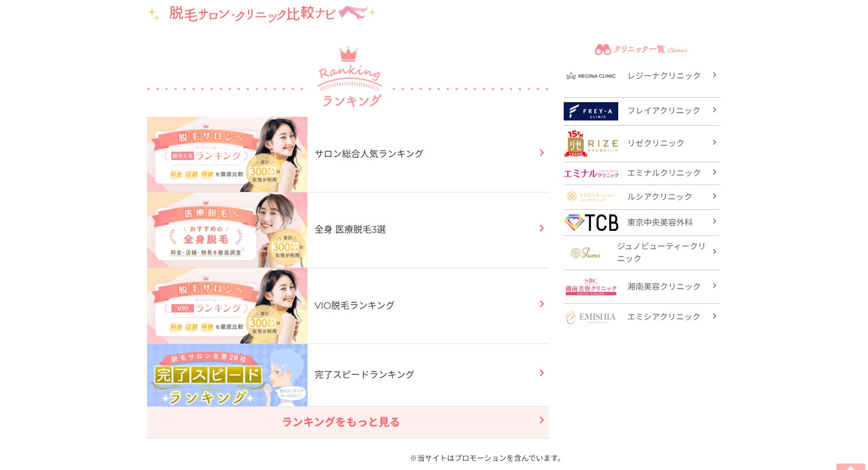Click the Lucia Clinic logo
This screenshot has height=470, width=868.
tap(591, 197)
